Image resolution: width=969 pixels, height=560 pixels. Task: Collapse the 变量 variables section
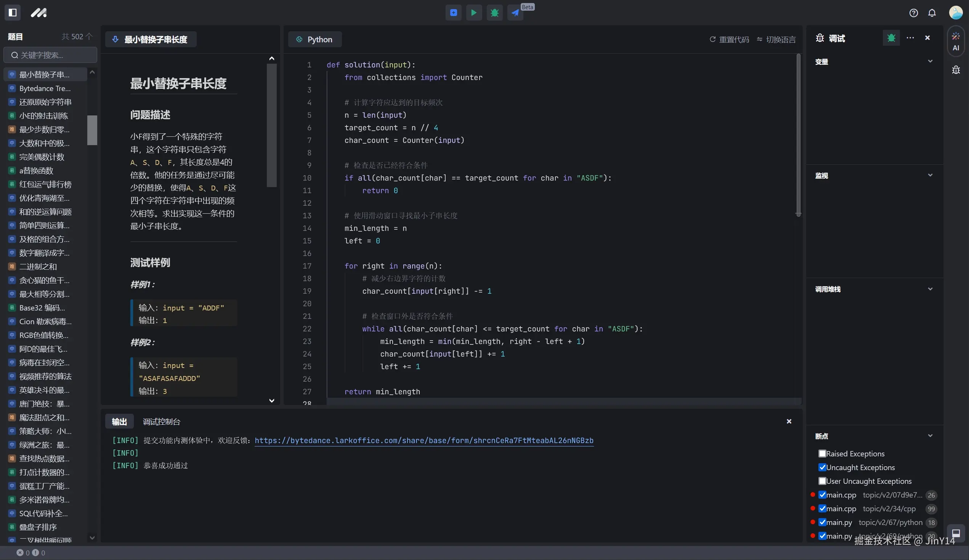(x=930, y=61)
